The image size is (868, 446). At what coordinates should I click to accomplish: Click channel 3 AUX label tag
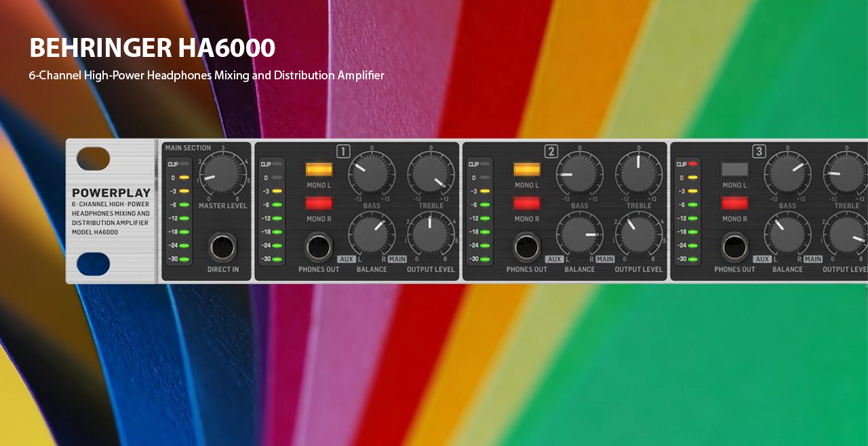(x=763, y=259)
